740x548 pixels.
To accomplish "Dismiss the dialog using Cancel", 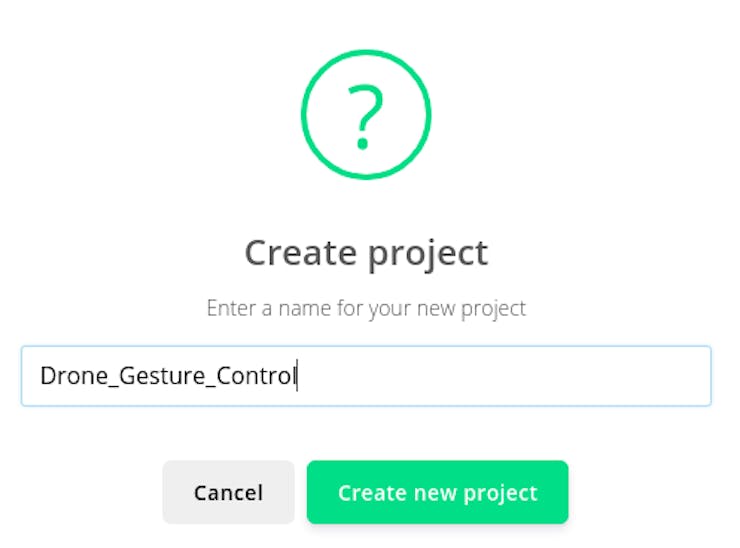I will click(228, 492).
